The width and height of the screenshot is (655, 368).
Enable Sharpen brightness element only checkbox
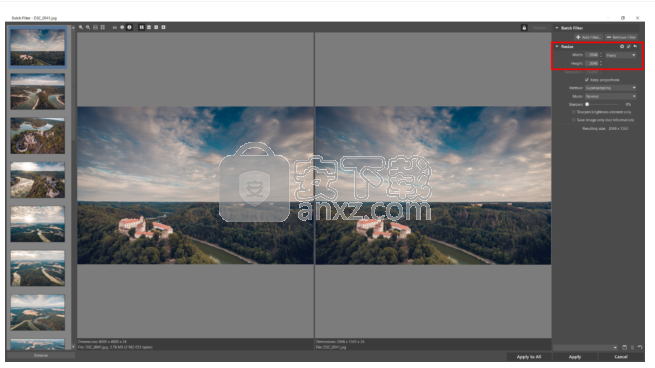tap(574, 112)
